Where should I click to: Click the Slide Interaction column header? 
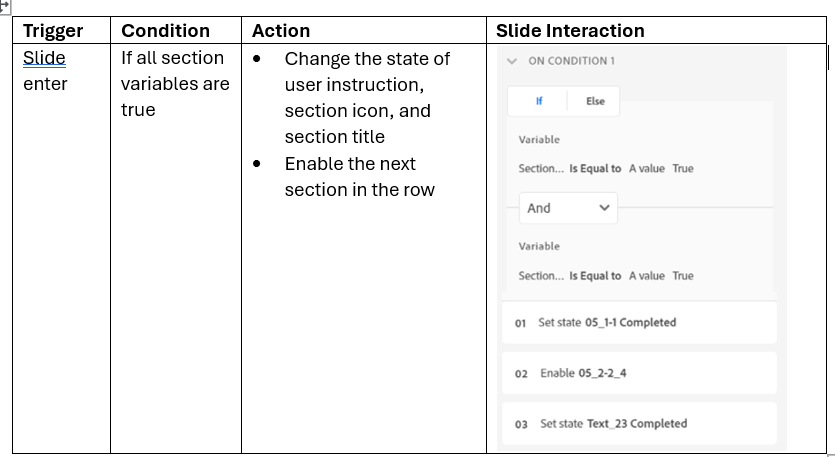click(x=570, y=31)
